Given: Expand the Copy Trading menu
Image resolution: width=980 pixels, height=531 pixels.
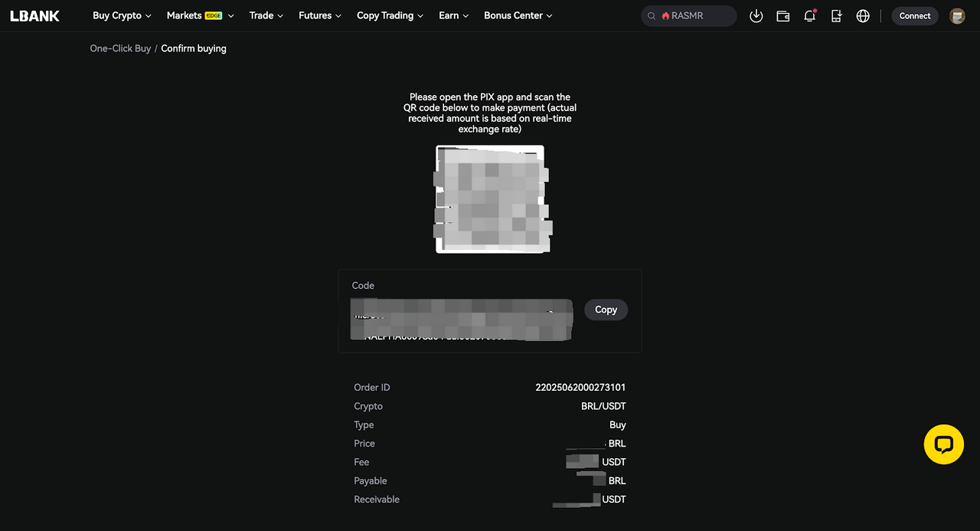Looking at the screenshot, I should 390,15.
